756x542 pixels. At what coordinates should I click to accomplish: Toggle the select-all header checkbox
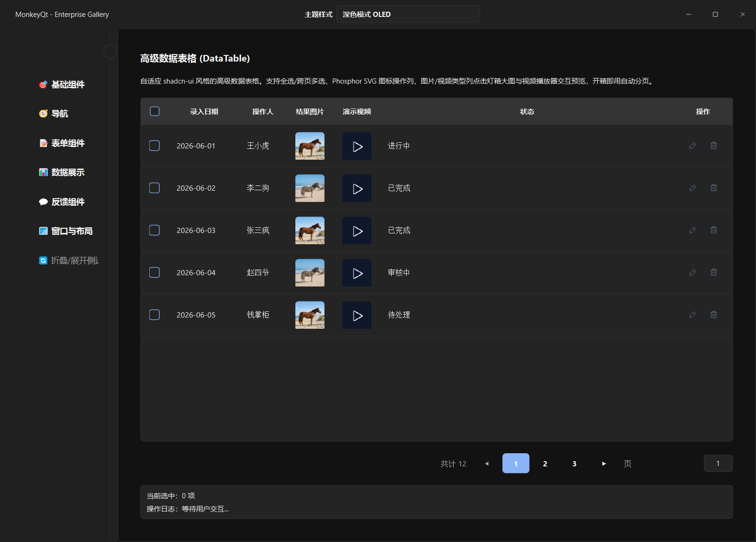tap(154, 111)
